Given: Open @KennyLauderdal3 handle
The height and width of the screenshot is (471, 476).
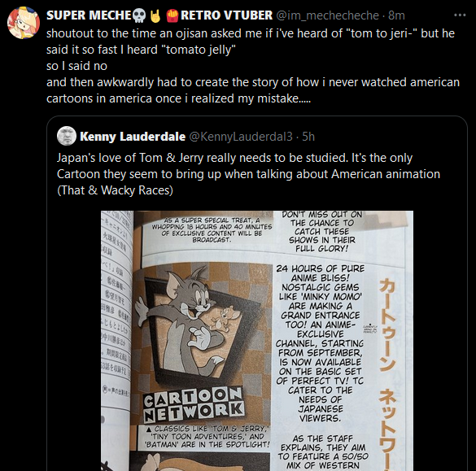Looking at the screenshot, I should click(x=241, y=137).
